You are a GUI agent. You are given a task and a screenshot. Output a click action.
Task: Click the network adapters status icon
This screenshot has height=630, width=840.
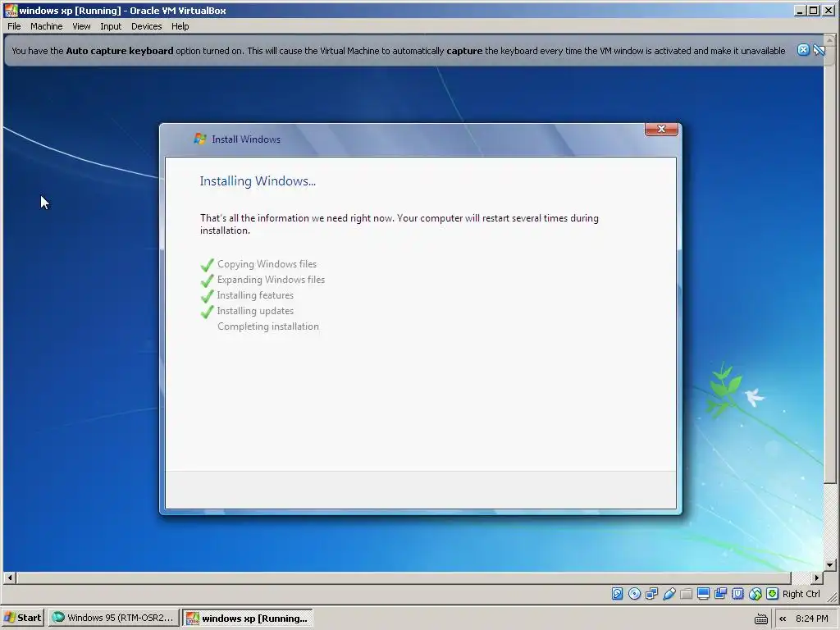click(x=651, y=594)
